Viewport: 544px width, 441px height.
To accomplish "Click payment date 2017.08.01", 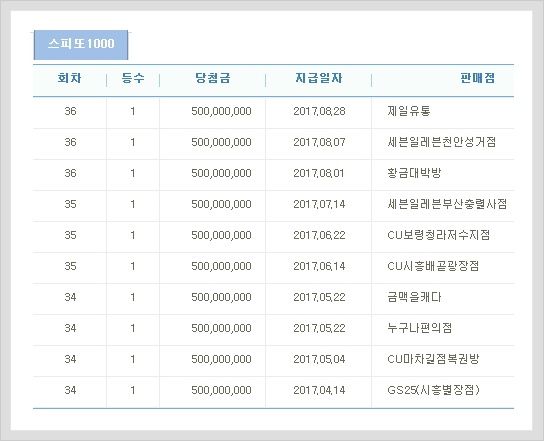I will (319, 173).
